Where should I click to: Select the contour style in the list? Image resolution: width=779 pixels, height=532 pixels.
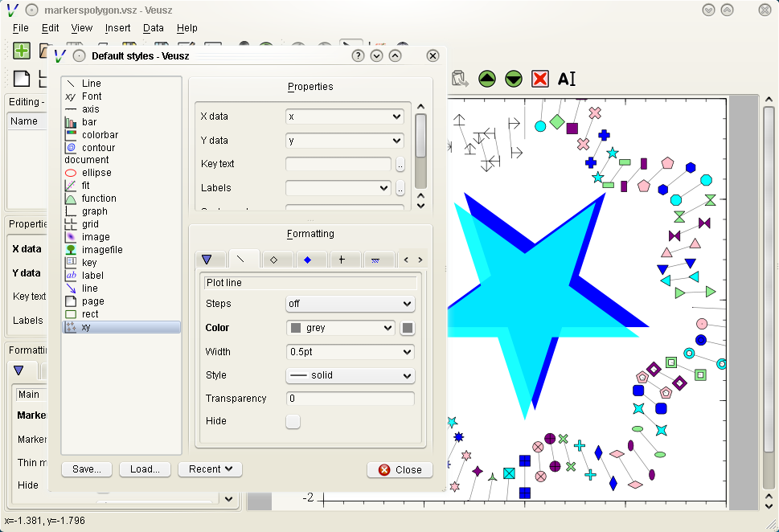point(98,148)
